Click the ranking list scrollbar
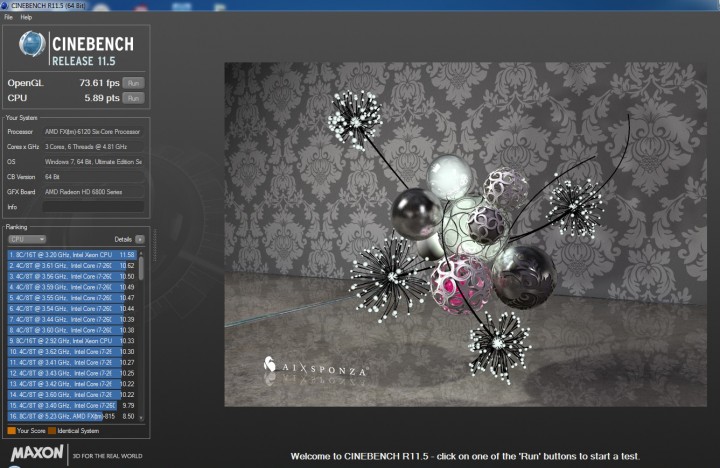The image size is (720, 468). coord(141,270)
